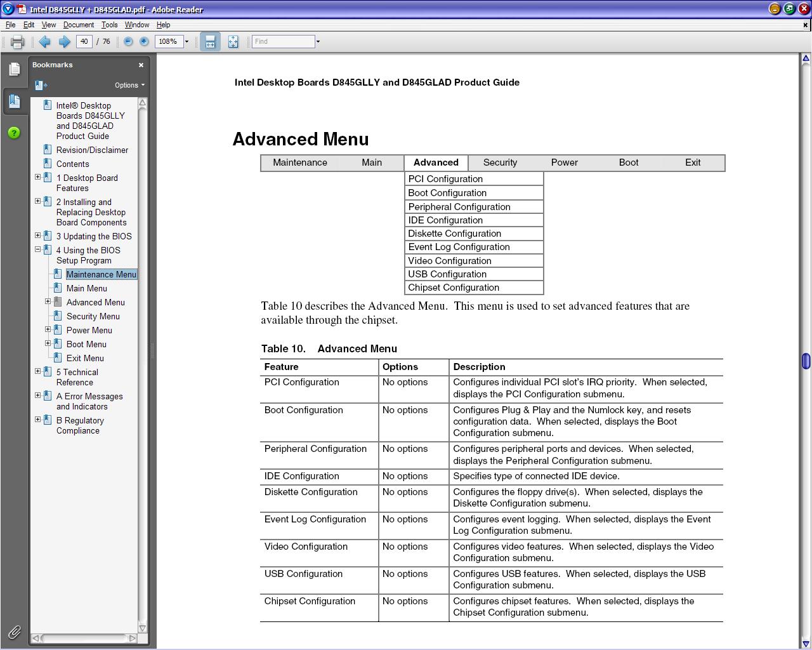Click the bookmarks horizontal scrollbar left arrow
Screen dimensions: 812x650
coord(36,638)
